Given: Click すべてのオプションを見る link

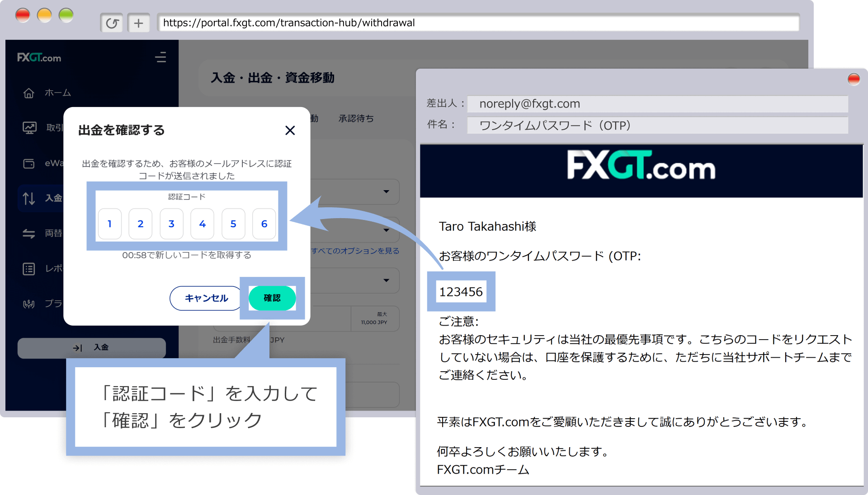Looking at the screenshot, I should pyautogui.click(x=355, y=251).
